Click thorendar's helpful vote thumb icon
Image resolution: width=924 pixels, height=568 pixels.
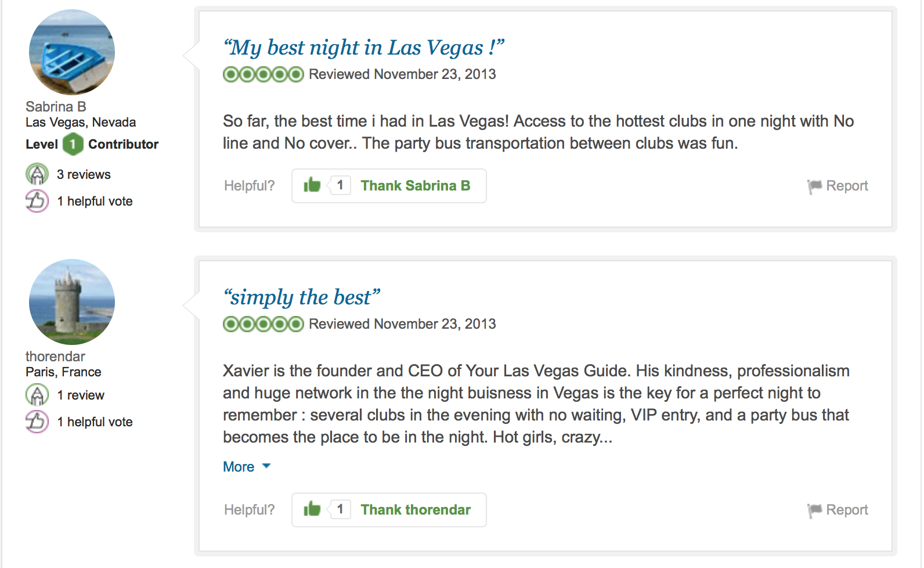pyautogui.click(x=37, y=422)
